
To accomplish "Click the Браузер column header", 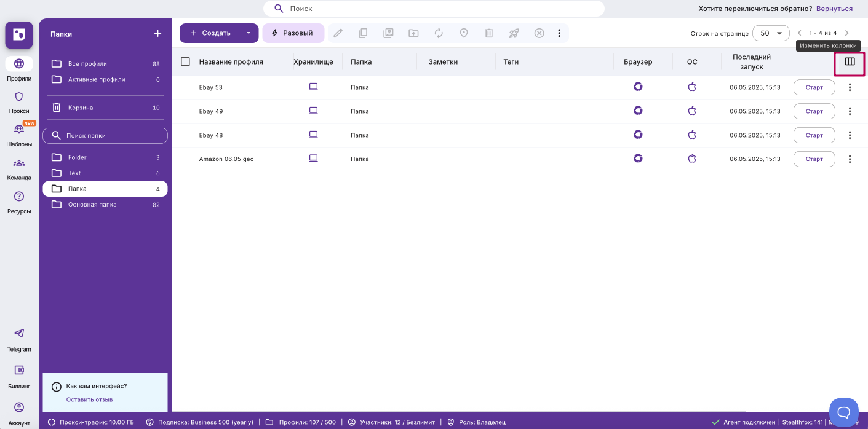I will tap(638, 62).
